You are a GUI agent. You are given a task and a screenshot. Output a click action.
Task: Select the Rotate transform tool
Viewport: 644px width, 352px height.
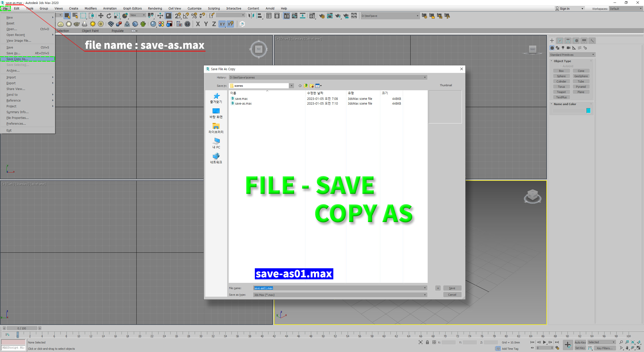[109, 16]
